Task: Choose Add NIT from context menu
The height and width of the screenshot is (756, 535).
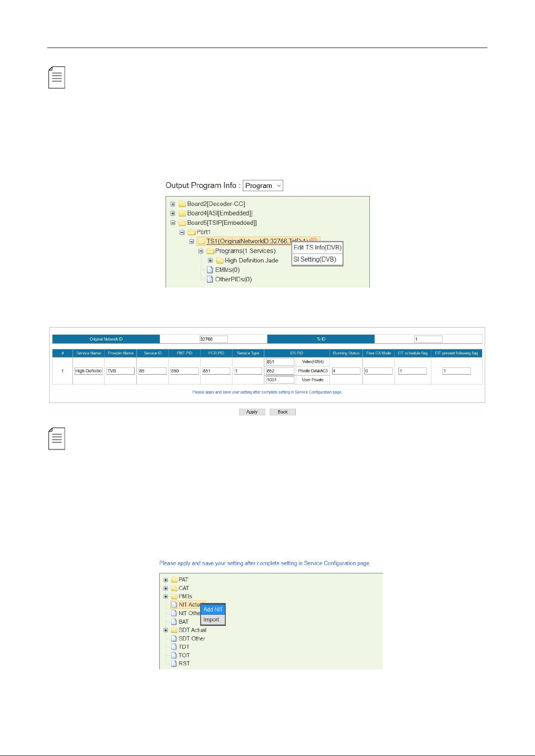Action: tap(213, 610)
